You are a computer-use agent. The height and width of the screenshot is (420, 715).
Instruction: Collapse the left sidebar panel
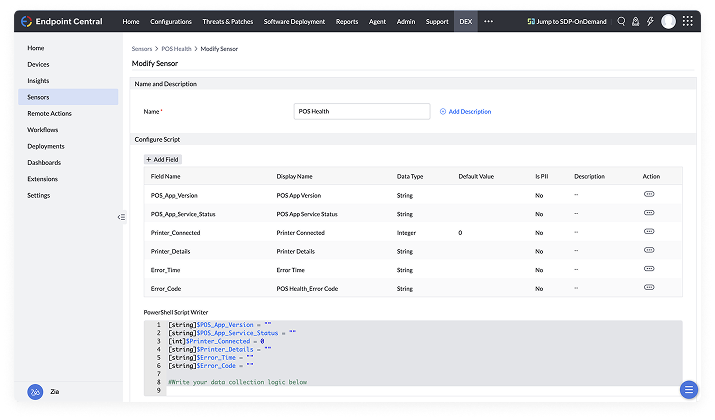pos(121,217)
